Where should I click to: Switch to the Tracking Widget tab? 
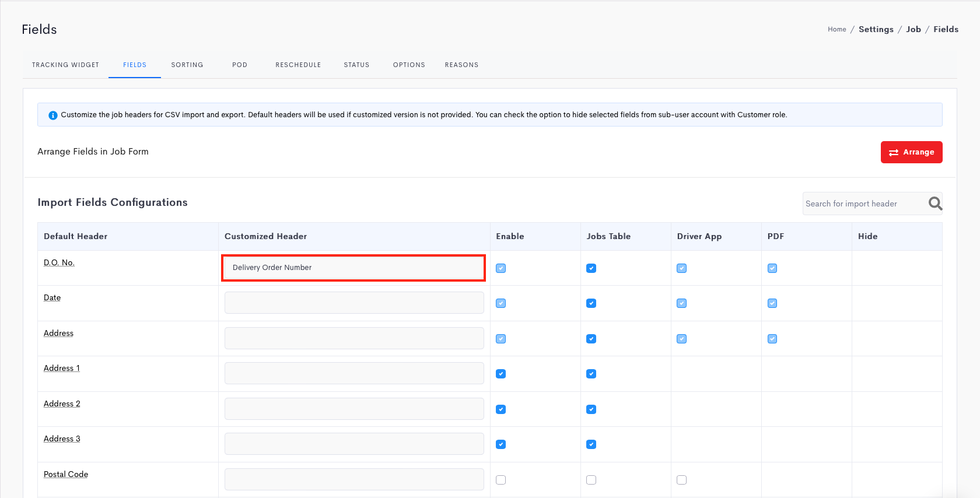click(65, 65)
